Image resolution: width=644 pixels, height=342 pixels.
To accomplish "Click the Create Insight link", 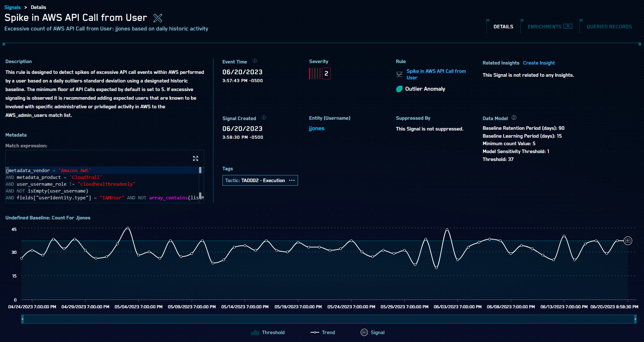I will 539,63.
